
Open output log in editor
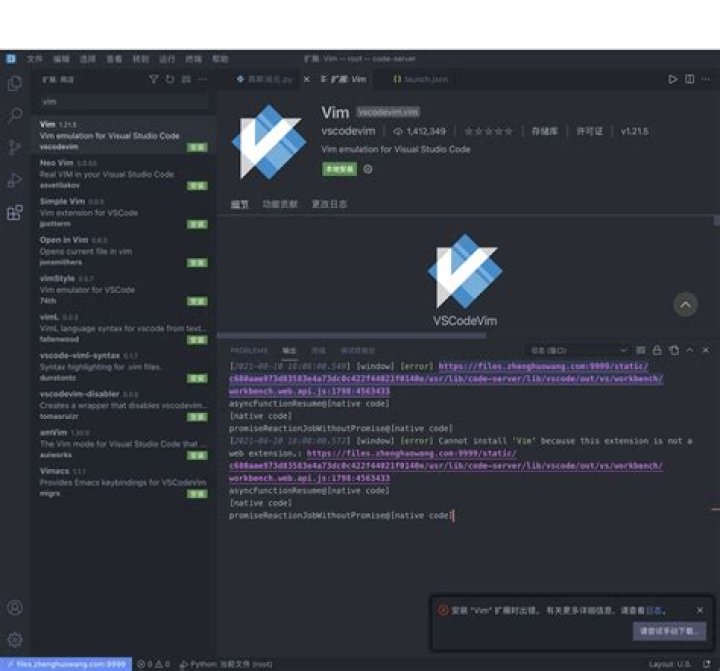click(x=674, y=350)
